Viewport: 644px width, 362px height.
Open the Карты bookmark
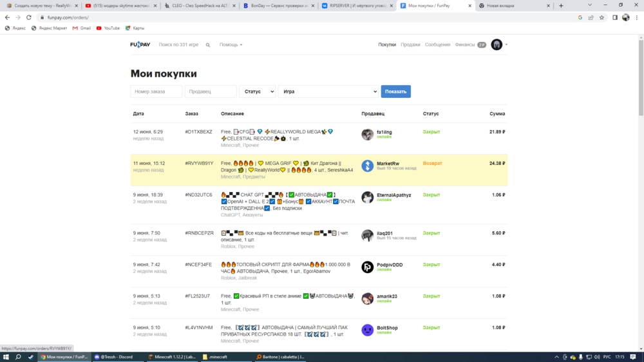(x=135, y=28)
